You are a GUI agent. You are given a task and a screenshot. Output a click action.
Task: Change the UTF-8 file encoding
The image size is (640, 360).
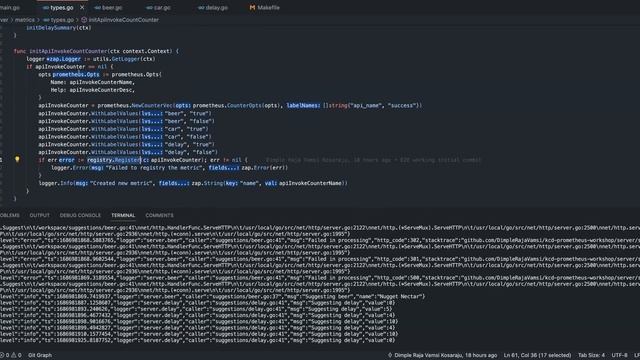(619, 355)
